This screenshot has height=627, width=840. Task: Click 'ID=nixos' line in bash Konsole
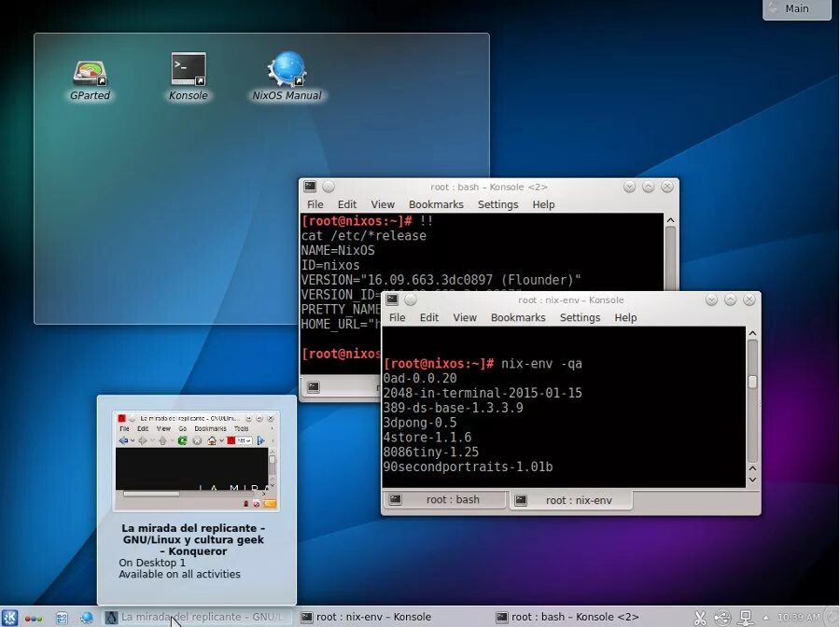(330, 265)
